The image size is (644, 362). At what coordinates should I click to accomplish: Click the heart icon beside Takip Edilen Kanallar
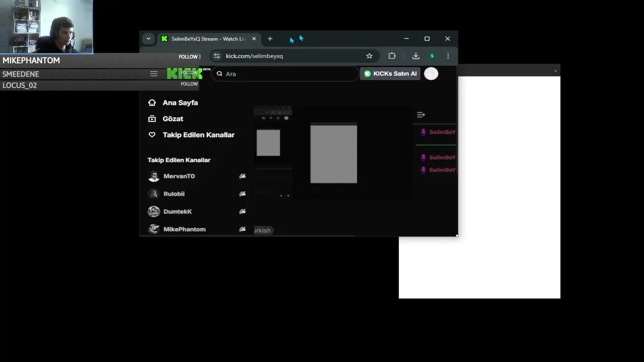click(152, 135)
